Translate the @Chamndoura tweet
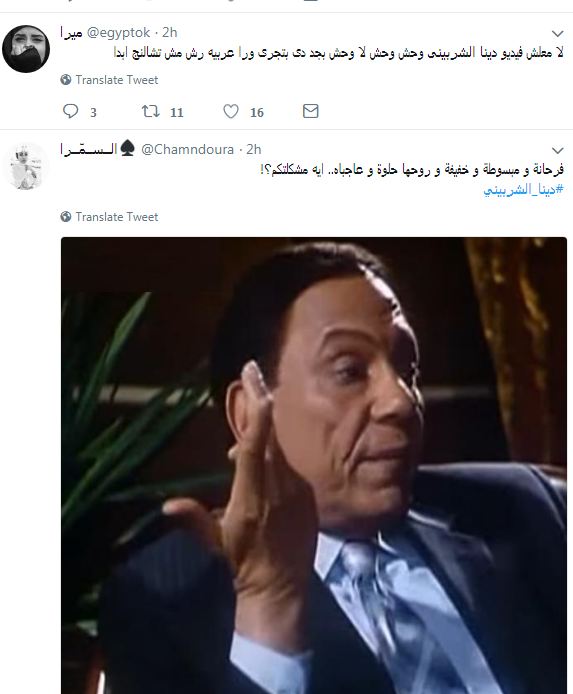 point(117,217)
